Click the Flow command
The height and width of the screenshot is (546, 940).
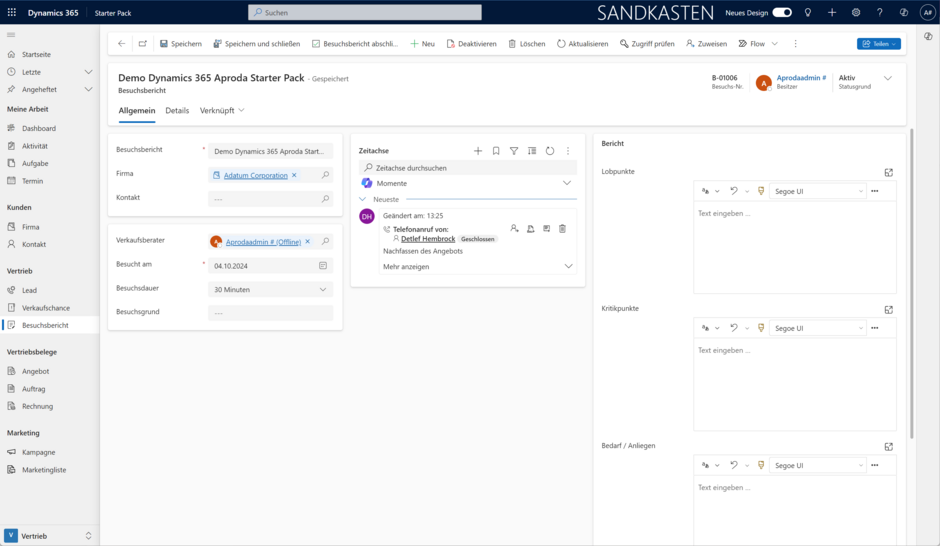(x=752, y=44)
